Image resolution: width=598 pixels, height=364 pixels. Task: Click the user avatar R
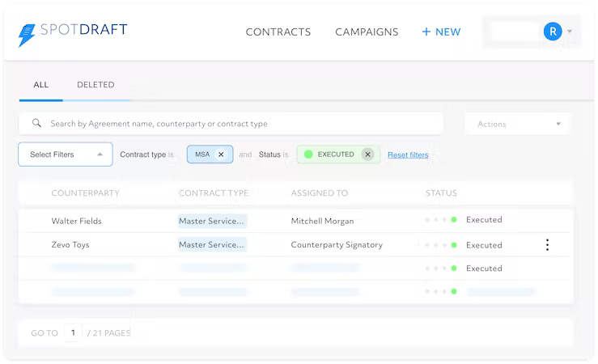click(x=553, y=32)
